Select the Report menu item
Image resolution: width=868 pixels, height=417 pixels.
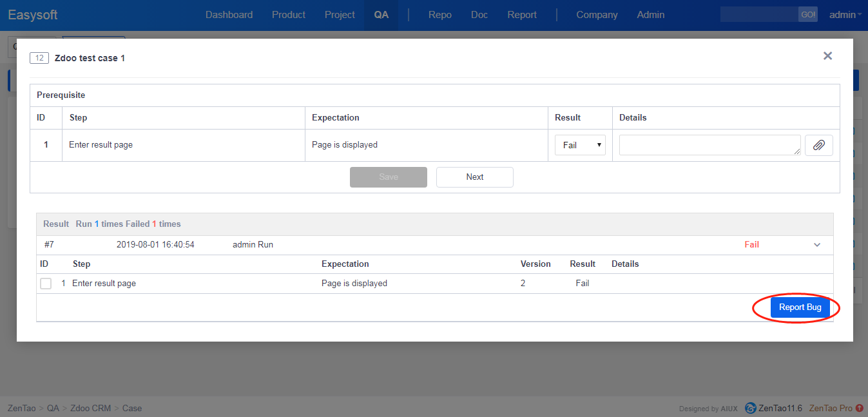[521, 15]
